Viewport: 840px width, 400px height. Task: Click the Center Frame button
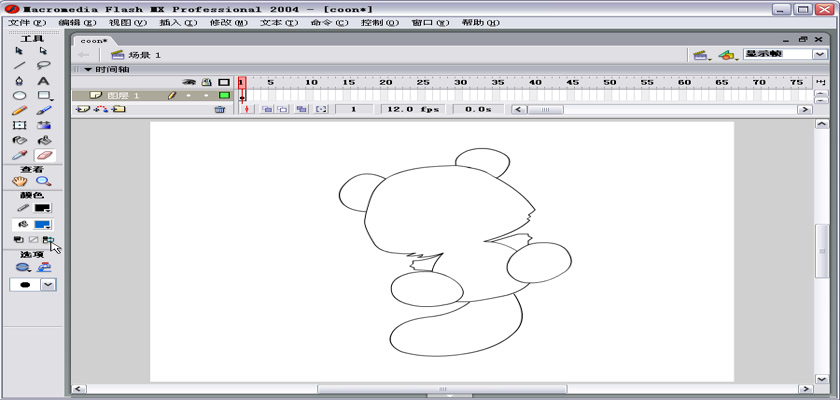point(246,109)
